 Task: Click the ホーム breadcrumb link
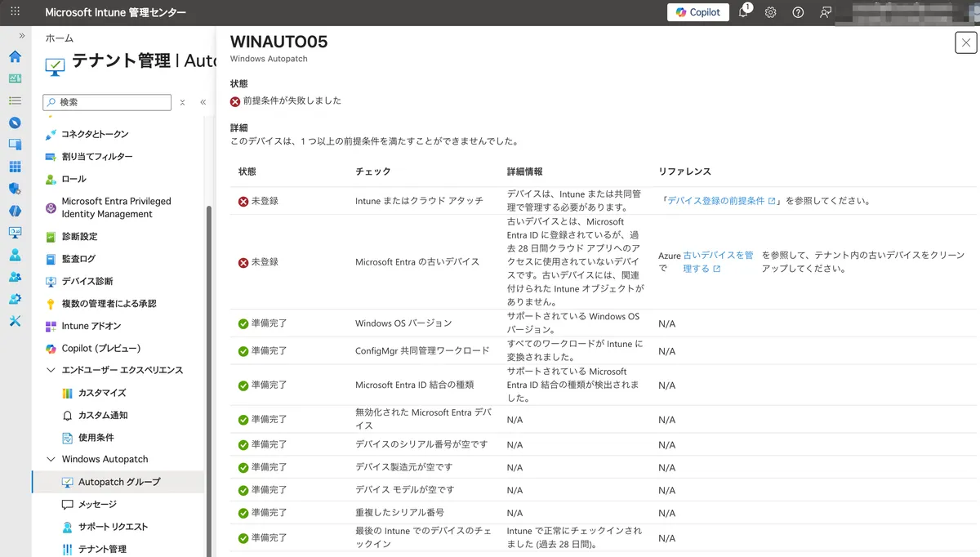[59, 38]
